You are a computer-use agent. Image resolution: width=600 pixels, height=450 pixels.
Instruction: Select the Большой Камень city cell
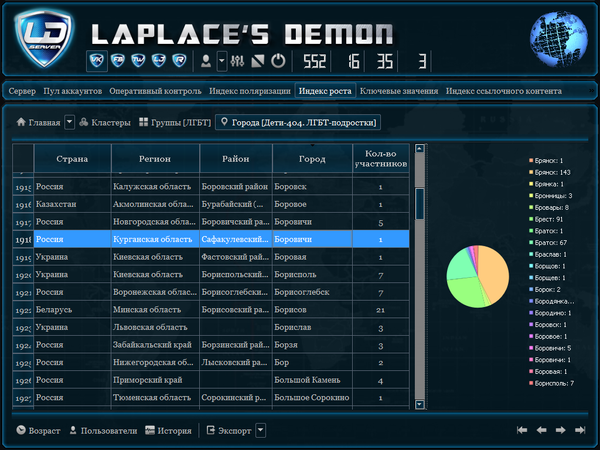point(312,380)
